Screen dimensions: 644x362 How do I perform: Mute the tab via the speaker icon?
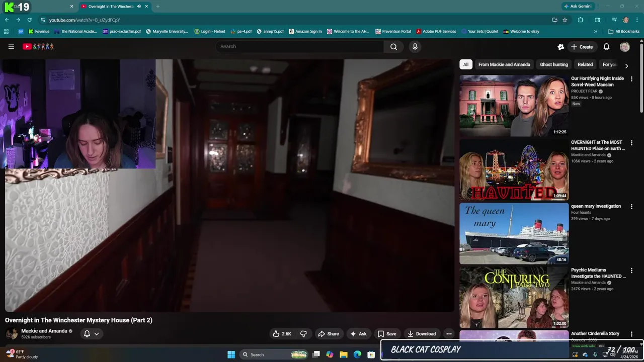138,7
